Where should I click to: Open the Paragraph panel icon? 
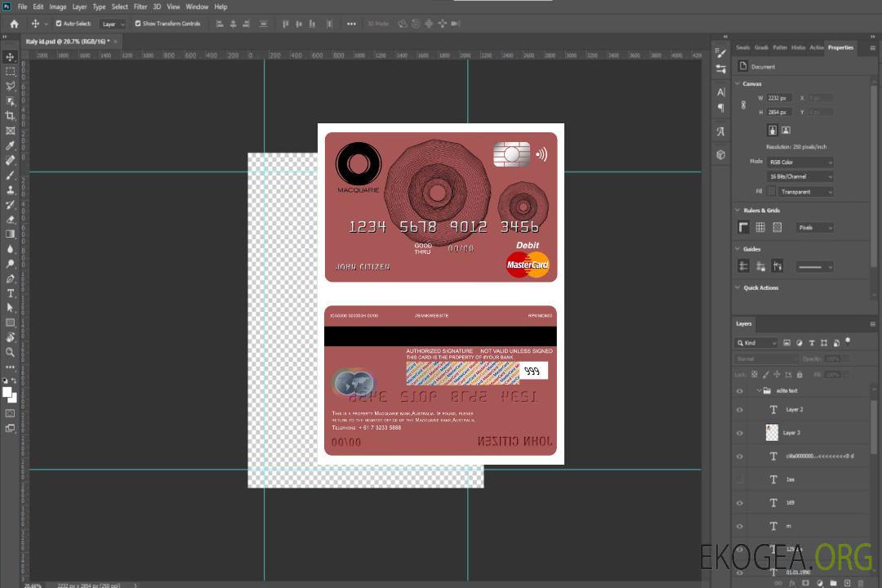(720, 108)
